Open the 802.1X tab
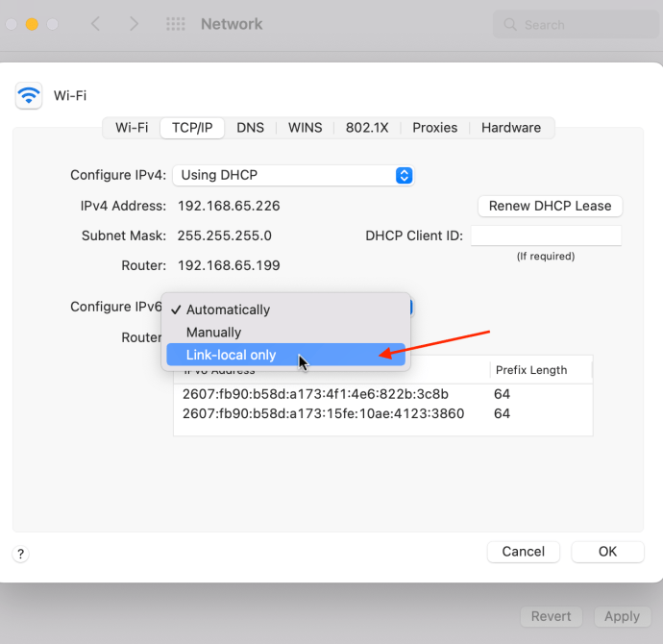Viewport: 663px width, 644px height. click(x=367, y=128)
